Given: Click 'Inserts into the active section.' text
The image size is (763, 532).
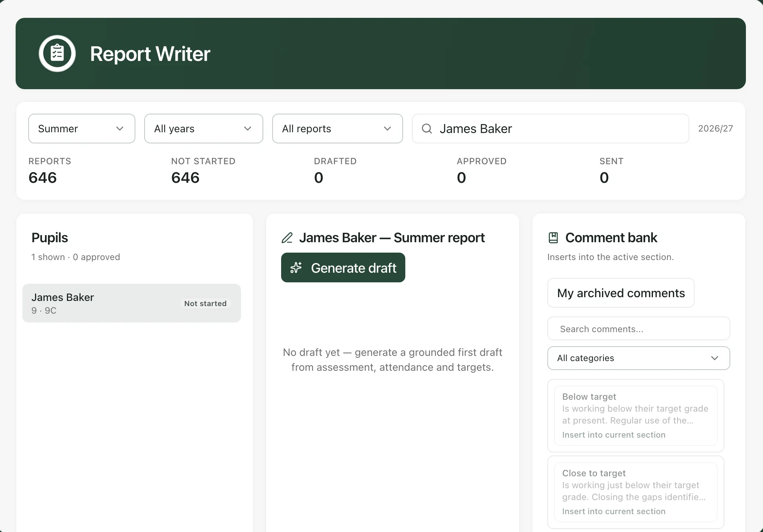Looking at the screenshot, I should pyautogui.click(x=611, y=257).
